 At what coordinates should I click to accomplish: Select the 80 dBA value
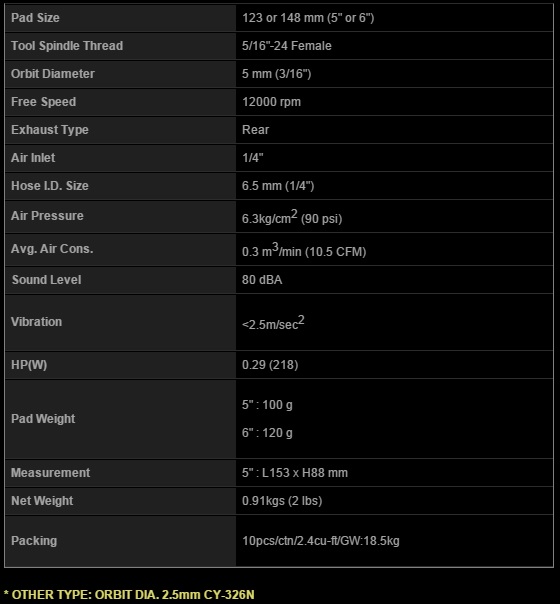[x=262, y=280]
